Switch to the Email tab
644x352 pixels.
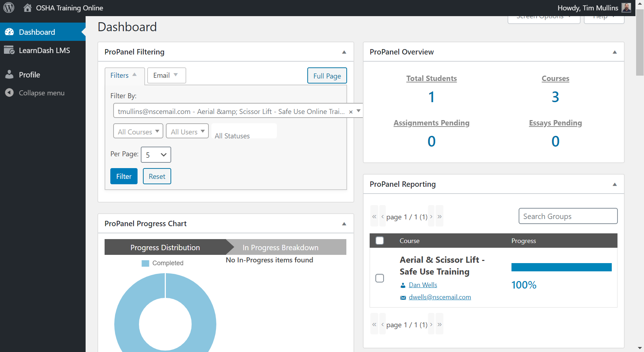click(167, 75)
